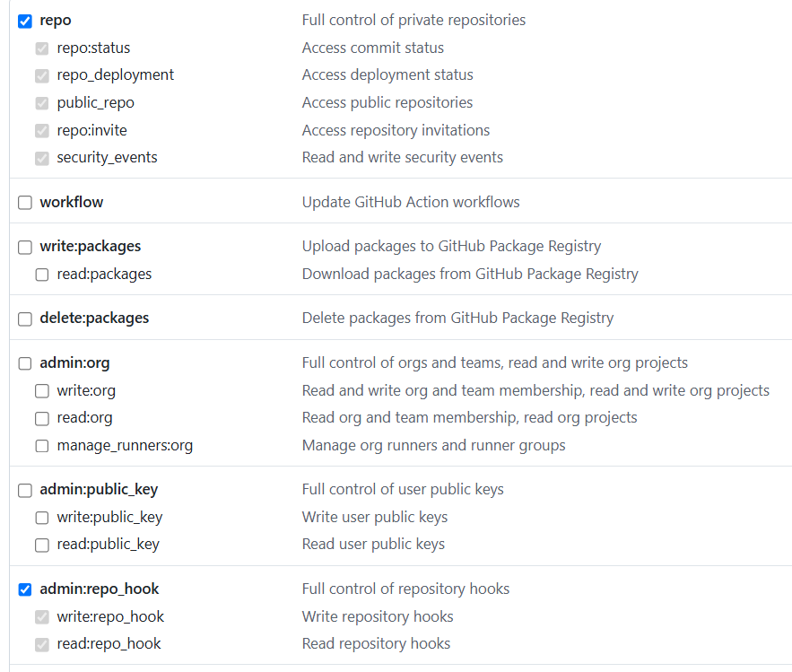
Task: Enable delete:packages scope
Action: coord(25,319)
